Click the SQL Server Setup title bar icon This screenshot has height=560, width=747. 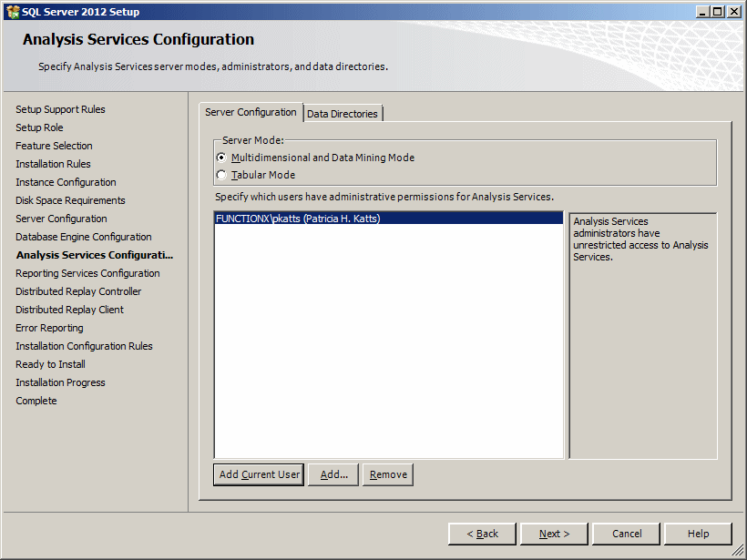pos(13,12)
